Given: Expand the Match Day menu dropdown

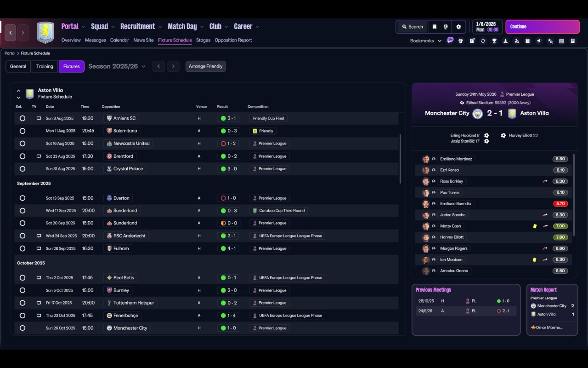Looking at the screenshot, I should (202, 27).
